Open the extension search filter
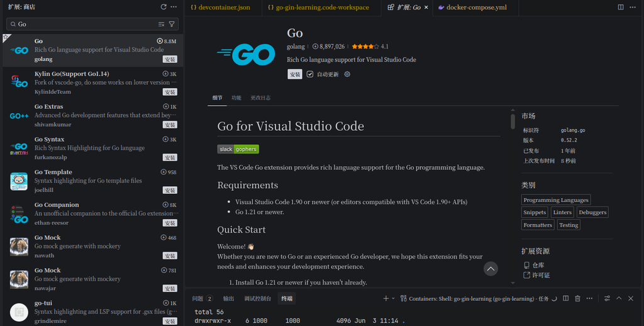This screenshot has height=326, width=644. click(x=172, y=25)
